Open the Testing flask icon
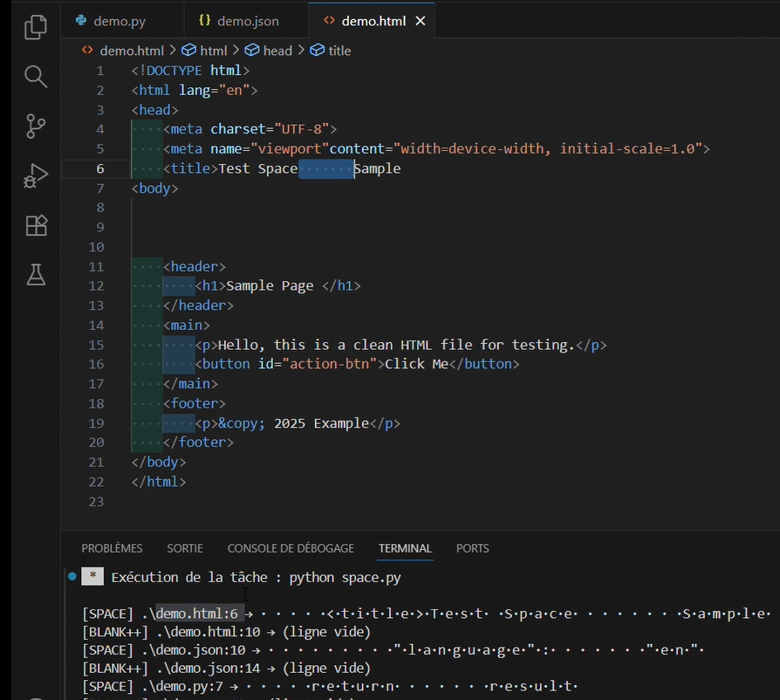 [35, 276]
